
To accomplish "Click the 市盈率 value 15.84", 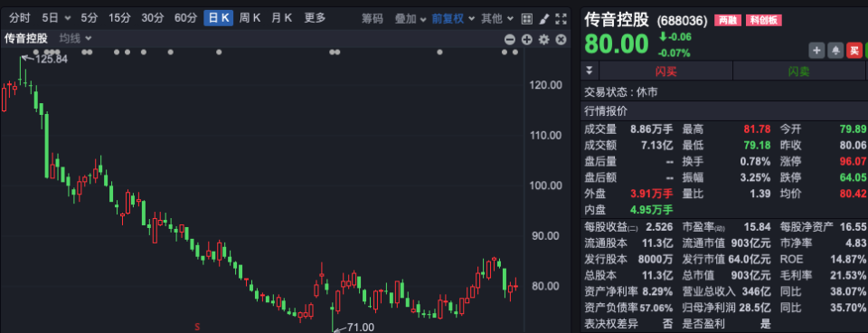I will coord(758,227).
